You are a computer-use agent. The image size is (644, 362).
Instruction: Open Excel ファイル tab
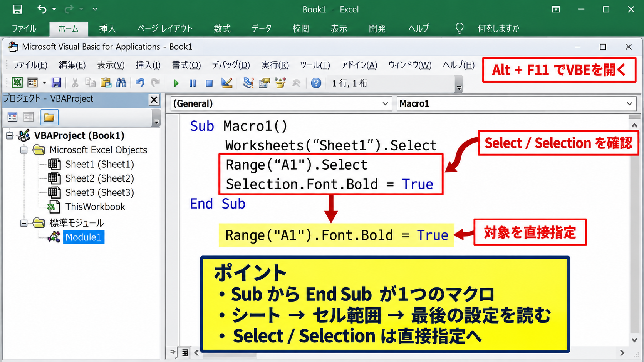click(24, 28)
